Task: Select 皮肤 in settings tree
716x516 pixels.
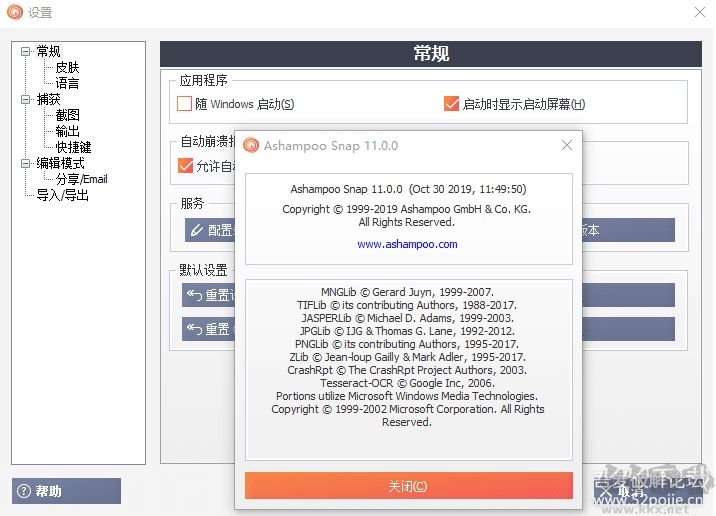Action: point(67,68)
